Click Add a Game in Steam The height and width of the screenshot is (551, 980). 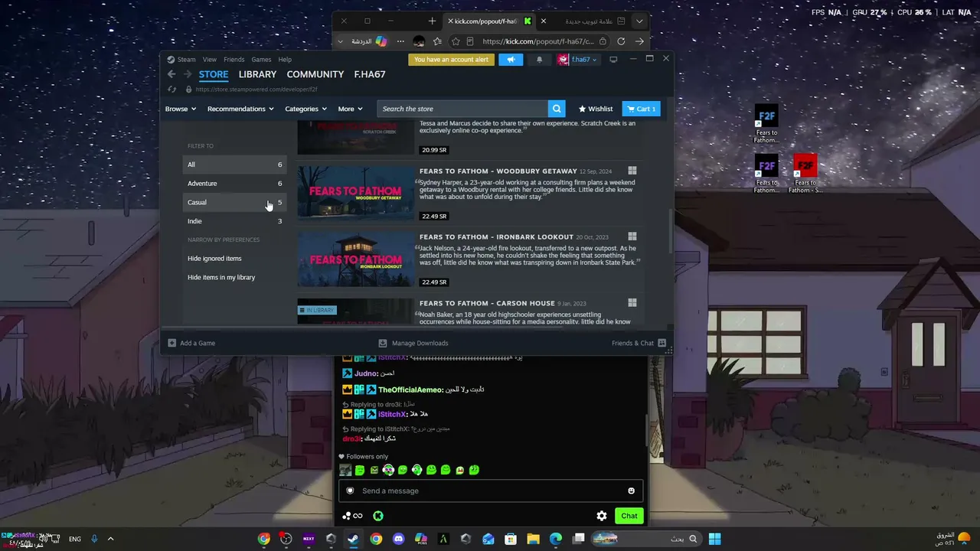(x=191, y=343)
